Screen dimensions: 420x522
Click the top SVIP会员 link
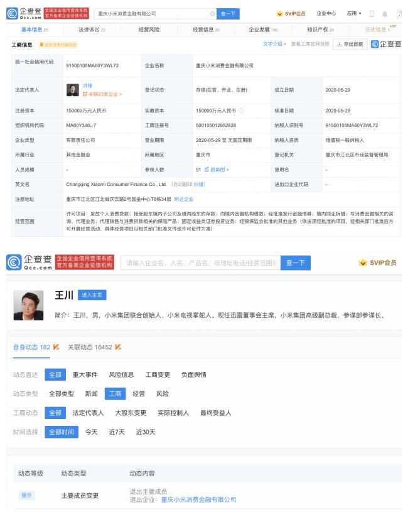pyautogui.click(x=295, y=14)
